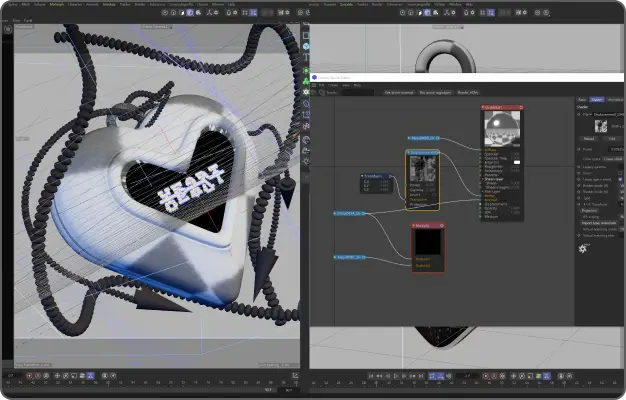Switch to the Shader tab
Viewport: 626px width, 400px height.
point(597,99)
